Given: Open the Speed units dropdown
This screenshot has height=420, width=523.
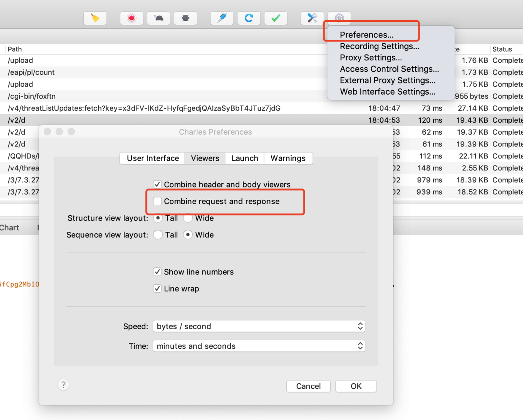Looking at the screenshot, I should click(259, 326).
